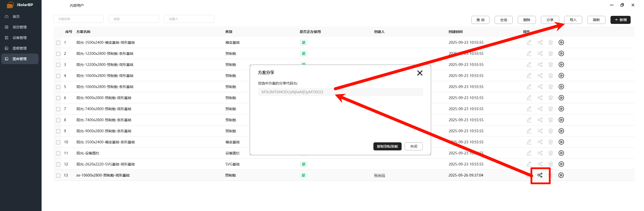Click the delete trash icon for row 2
This screenshot has height=211, width=644.
coord(551,54)
